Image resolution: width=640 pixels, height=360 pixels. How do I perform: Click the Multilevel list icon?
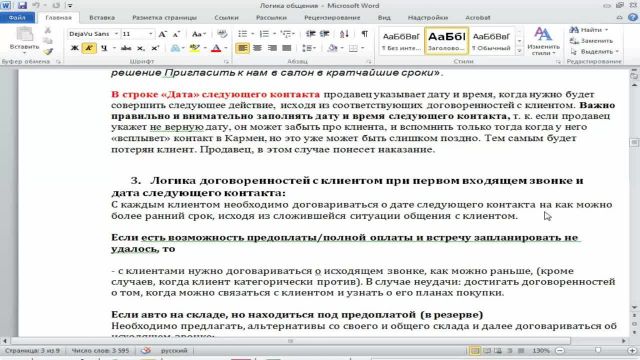286,34
